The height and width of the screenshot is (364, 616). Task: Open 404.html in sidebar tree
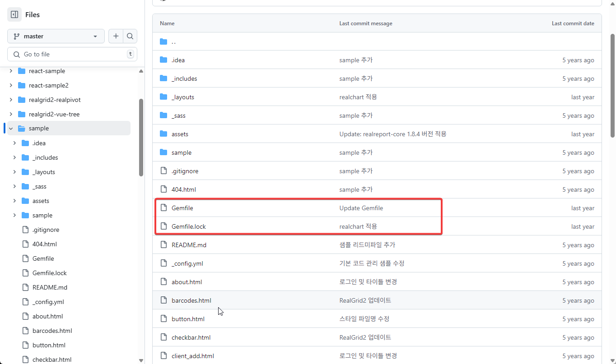click(x=44, y=244)
